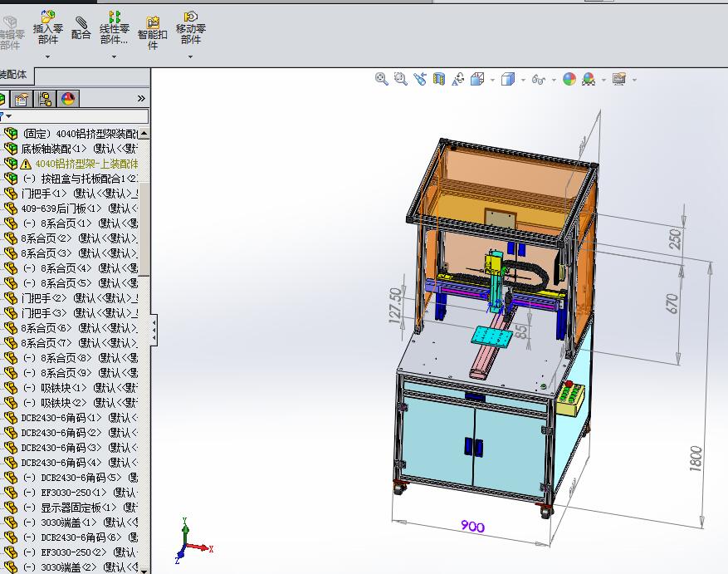
Task: Click the Smart Fasteners (智能扣件) tool
Action: click(152, 32)
